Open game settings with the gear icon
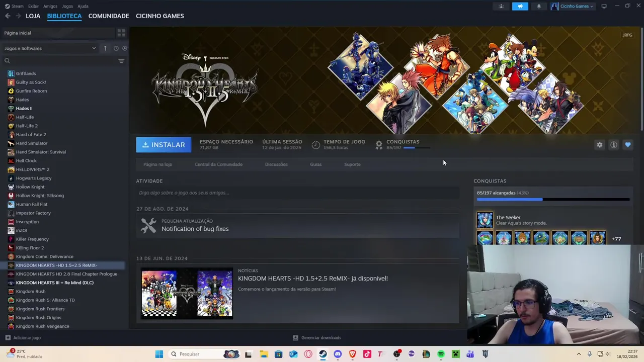Viewport: 644px width, 362px height. click(x=600, y=145)
